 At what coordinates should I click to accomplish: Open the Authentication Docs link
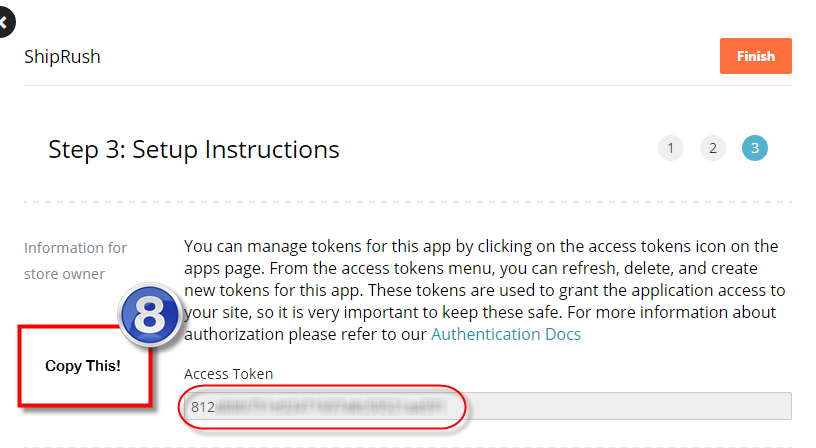(x=506, y=334)
